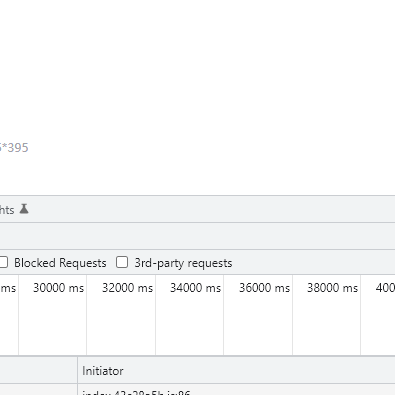The height and width of the screenshot is (395, 395).
Task: Click the 'Blocked Requests' label text
Action: click(60, 263)
